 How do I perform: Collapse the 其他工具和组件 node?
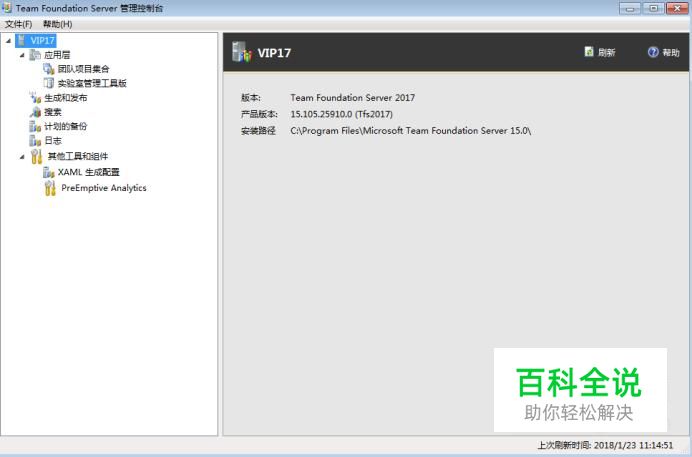(x=22, y=157)
